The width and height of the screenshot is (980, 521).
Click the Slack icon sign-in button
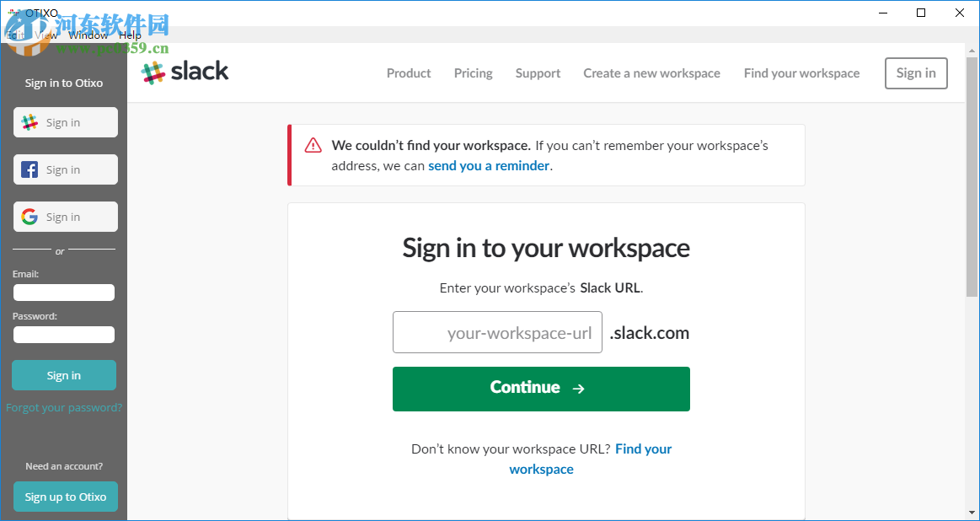(65, 122)
